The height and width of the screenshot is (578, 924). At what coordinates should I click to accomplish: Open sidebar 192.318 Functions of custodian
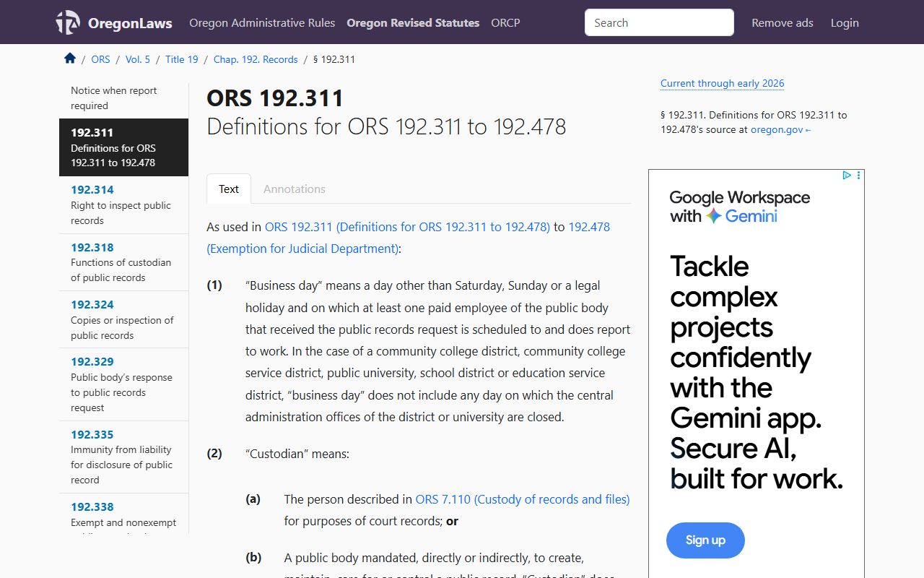[x=123, y=262]
